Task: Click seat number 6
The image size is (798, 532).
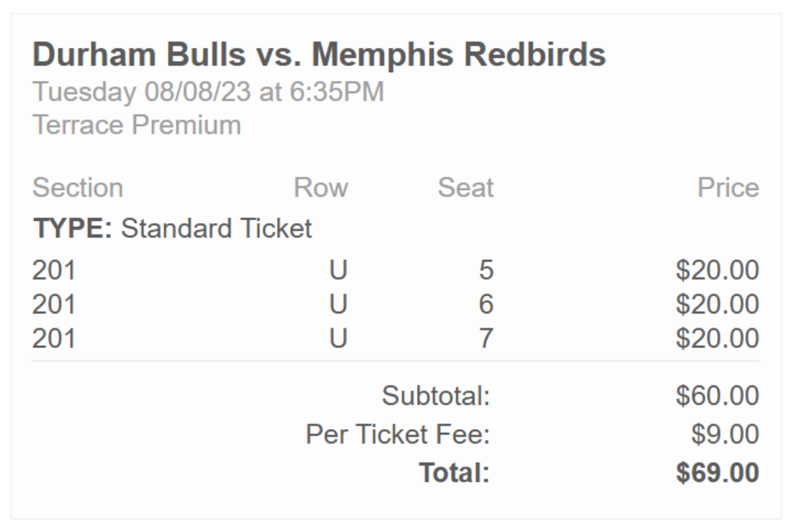Action: click(x=486, y=304)
